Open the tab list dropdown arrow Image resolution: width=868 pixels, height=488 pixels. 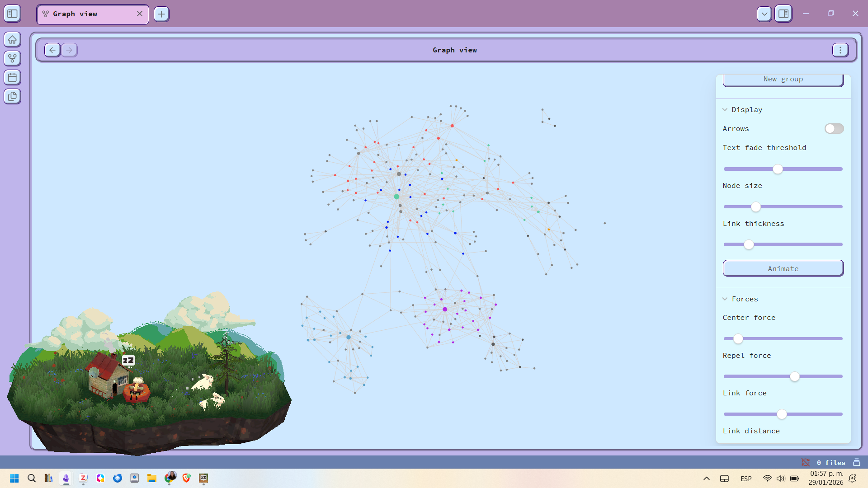tap(764, 14)
